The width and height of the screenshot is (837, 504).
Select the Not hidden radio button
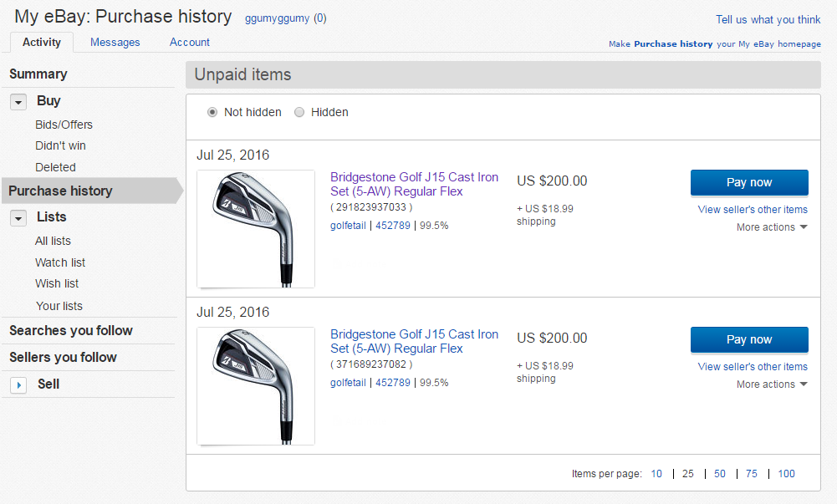pos(212,112)
